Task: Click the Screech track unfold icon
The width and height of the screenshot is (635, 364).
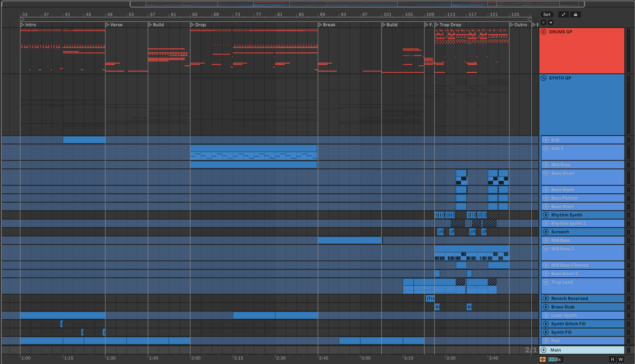Action: coord(546,232)
